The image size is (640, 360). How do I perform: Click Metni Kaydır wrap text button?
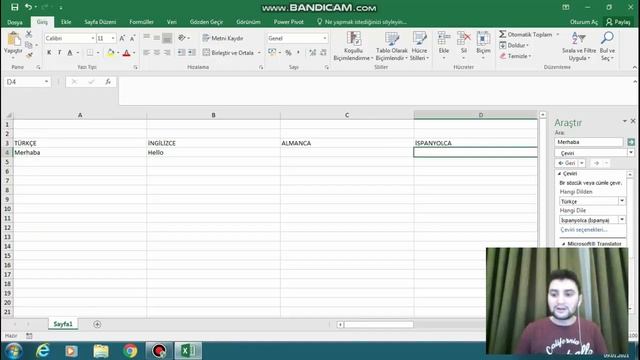[223, 38]
